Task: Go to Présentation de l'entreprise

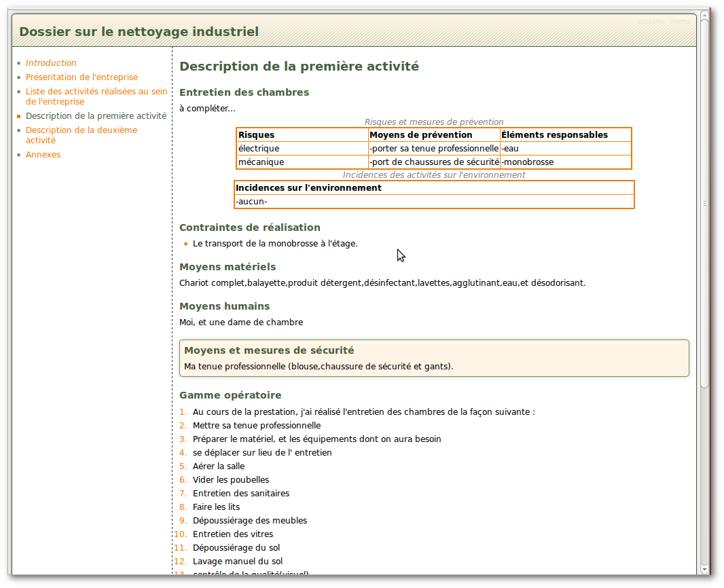Action: point(82,77)
